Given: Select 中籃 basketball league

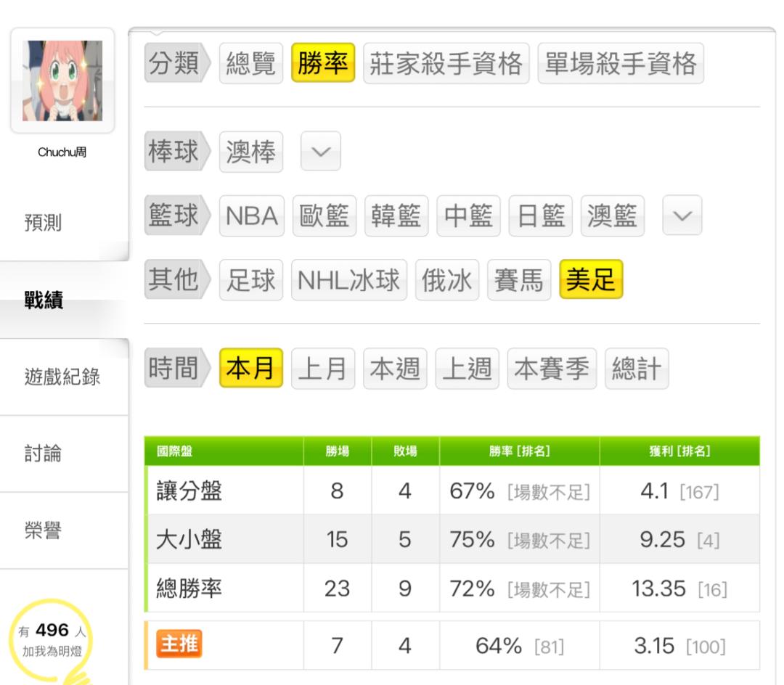Looking at the screenshot, I should tap(468, 216).
